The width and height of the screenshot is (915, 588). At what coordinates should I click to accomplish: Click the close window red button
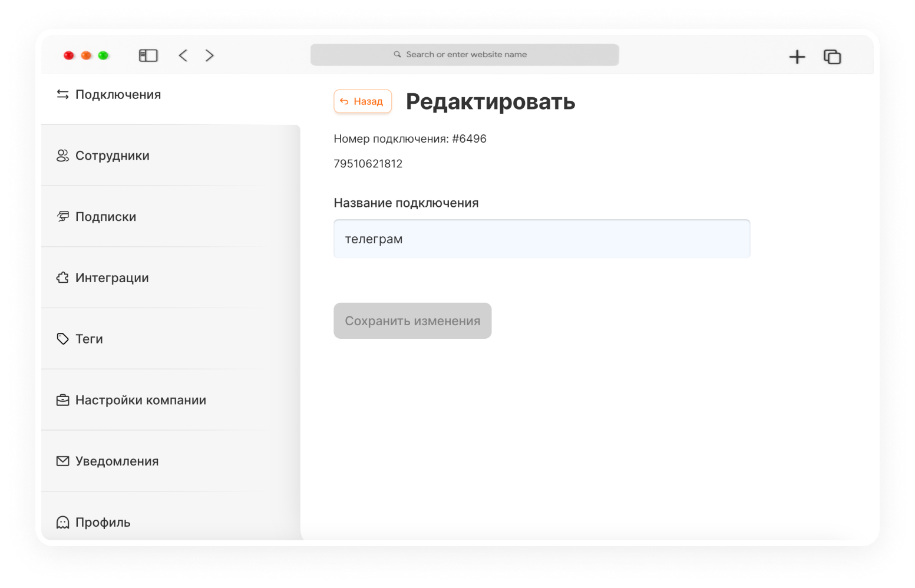(x=69, y=55)
